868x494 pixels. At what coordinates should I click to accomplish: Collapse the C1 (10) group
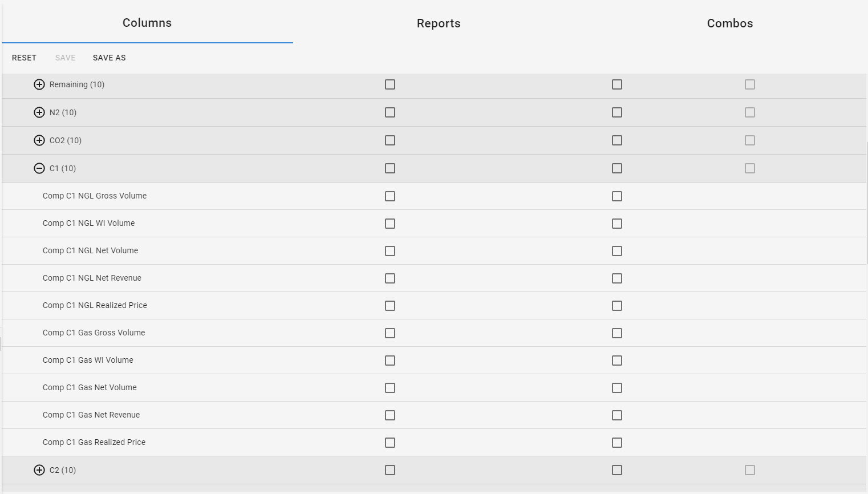39,168
